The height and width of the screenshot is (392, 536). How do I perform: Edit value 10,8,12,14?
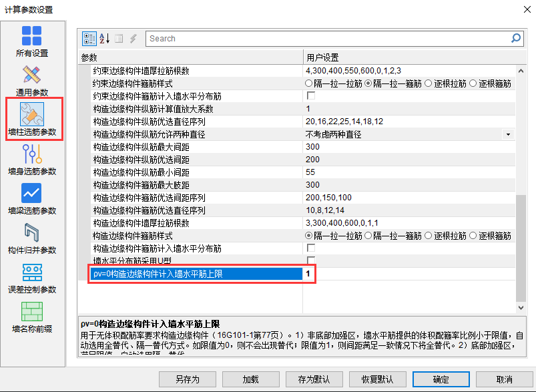[x=409, y=210]
